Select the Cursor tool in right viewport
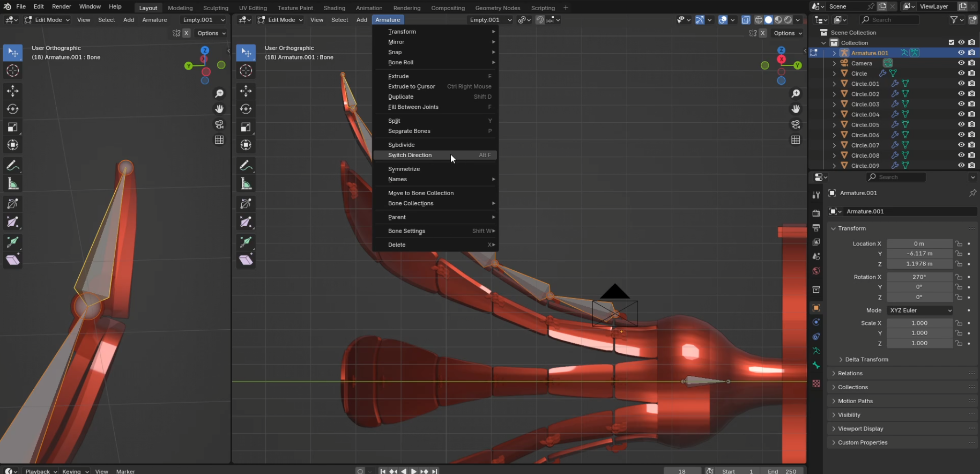The image size is (980, 474). pyautogui.click(x=246, y=71)
